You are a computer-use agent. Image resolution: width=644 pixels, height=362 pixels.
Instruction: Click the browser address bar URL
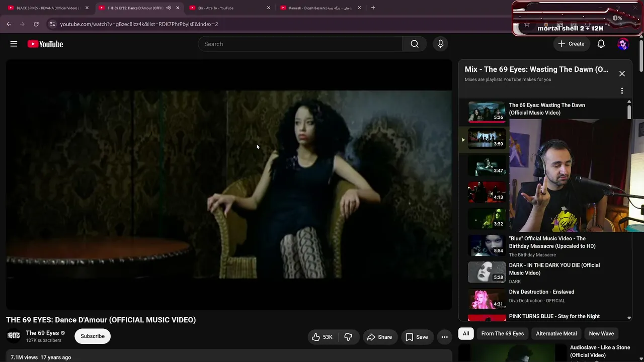(139, 24)
